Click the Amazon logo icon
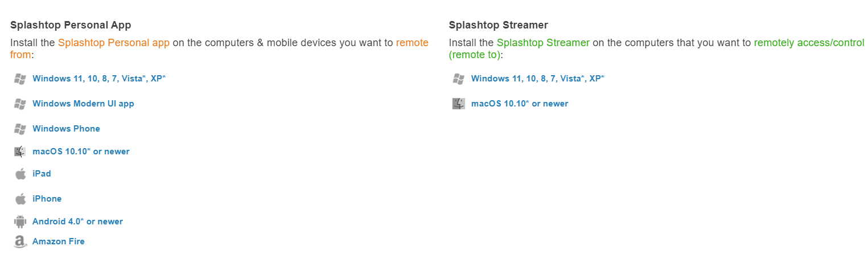This screenshot has height=254, width=868. click(20, 241)
